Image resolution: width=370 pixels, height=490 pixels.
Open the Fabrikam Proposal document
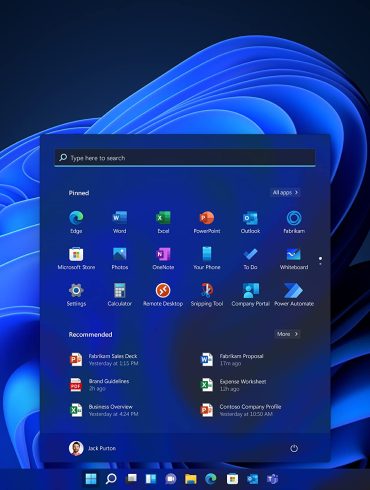pos(232,360)
